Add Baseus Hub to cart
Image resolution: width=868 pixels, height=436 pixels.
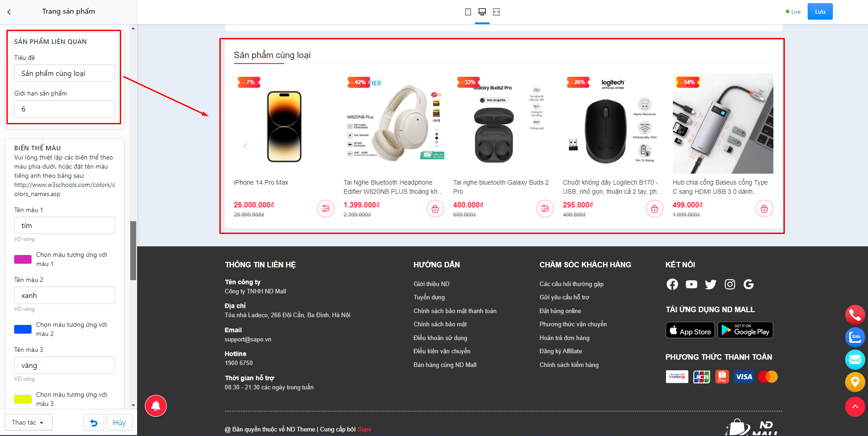764,209
